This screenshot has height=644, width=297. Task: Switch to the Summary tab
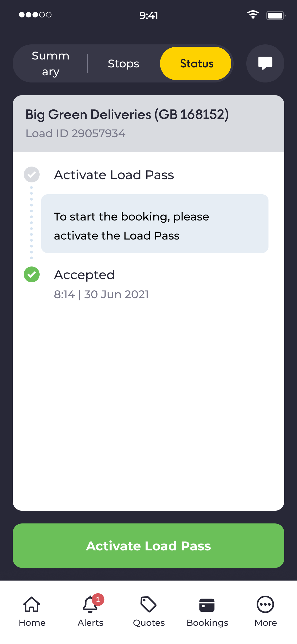[x=50, y=64]
